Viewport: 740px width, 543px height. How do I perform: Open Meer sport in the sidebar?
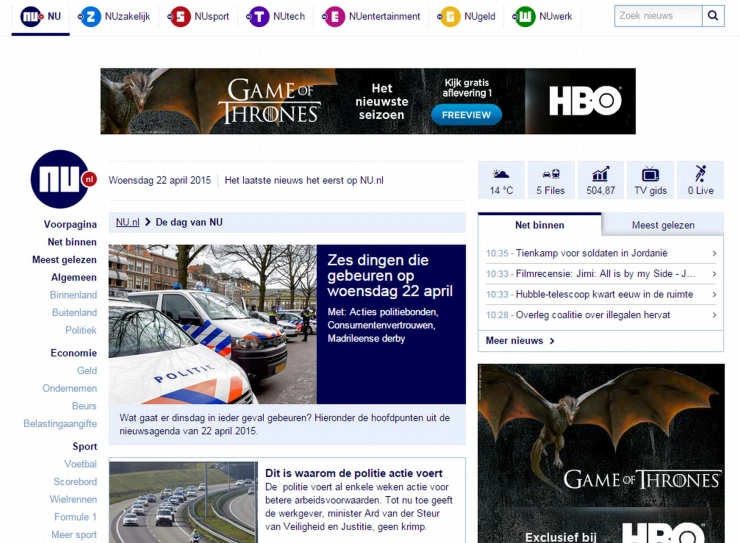(74, 535)
